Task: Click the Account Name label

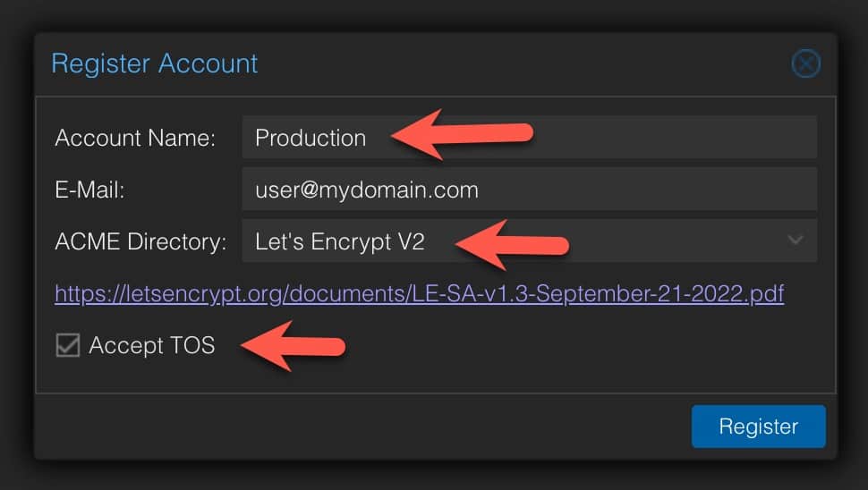Action: click(x=135, y=138)
